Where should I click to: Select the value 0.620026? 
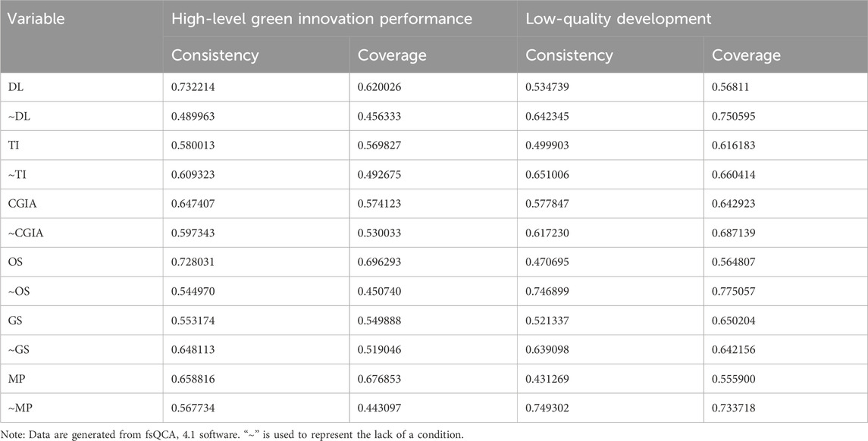pos(380,87)
